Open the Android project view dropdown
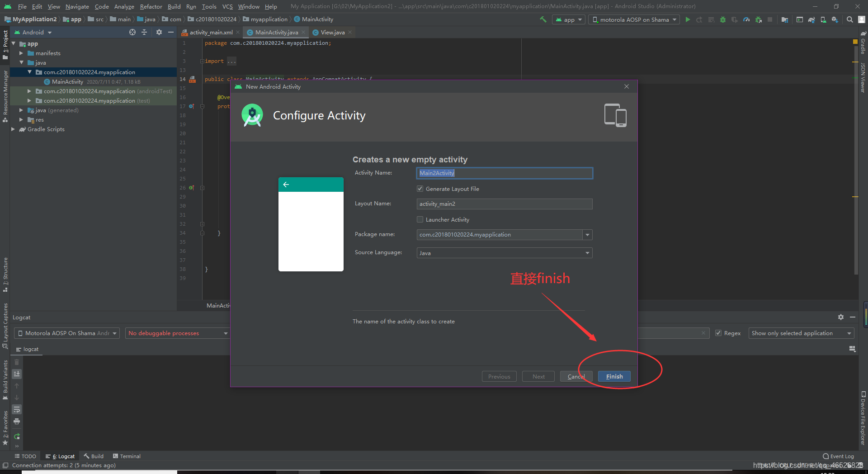Image resolution: width=868 pixels, height=474 pixels. pyautogui.click(x=33, y=32)
